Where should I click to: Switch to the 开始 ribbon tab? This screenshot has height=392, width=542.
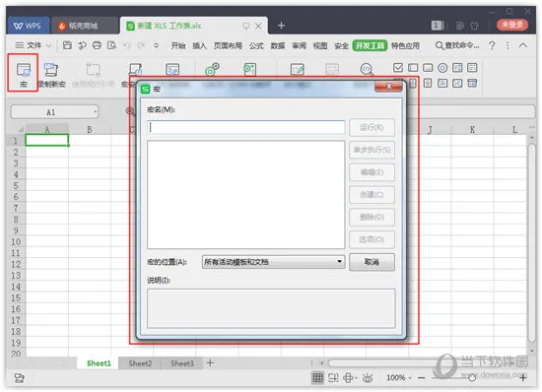coord(178,45)
